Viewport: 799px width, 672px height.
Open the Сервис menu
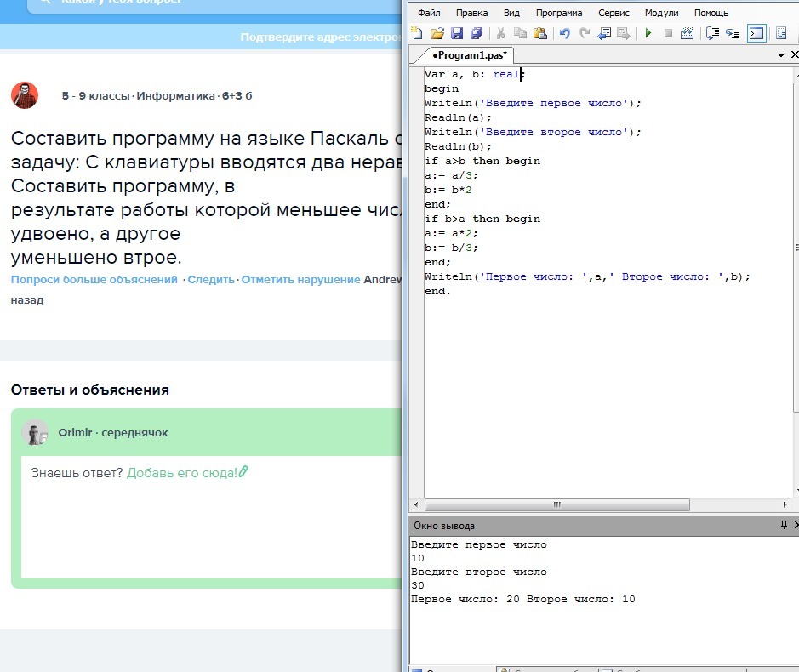[614, 13]
